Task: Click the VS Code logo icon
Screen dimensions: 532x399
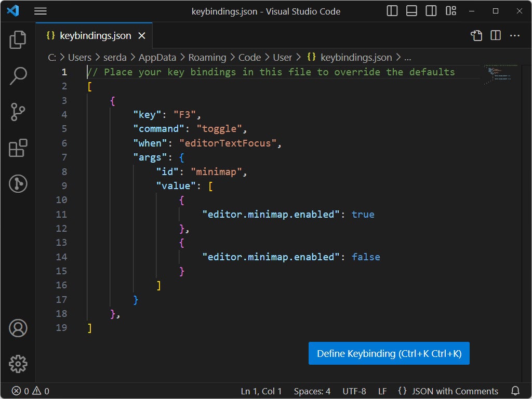Action: 13,11
